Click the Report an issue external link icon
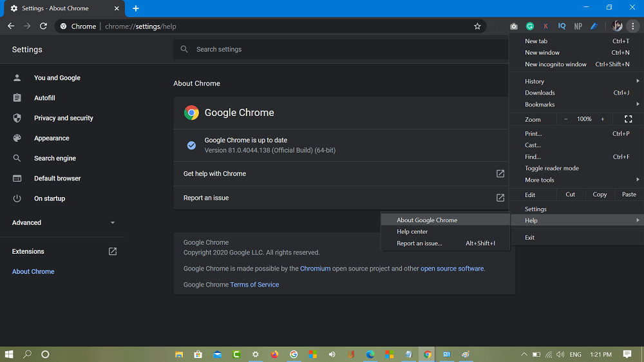The image size is (644, 362). (500, 198)
